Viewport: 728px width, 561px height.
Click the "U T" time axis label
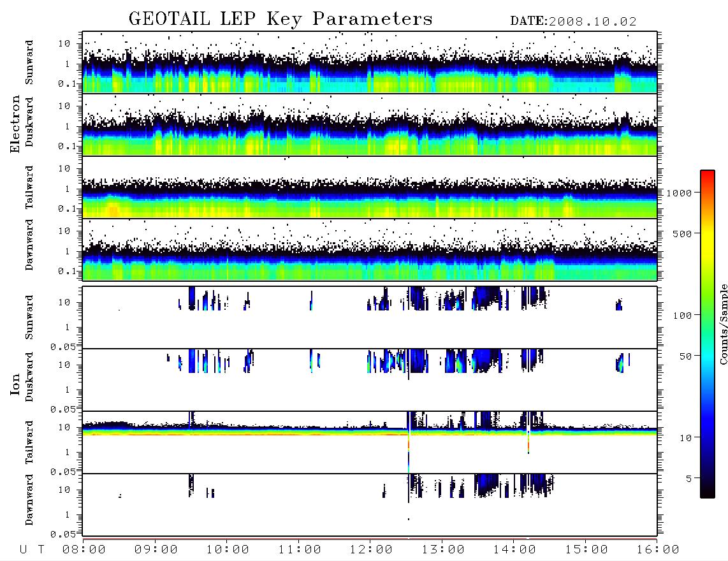32,550
